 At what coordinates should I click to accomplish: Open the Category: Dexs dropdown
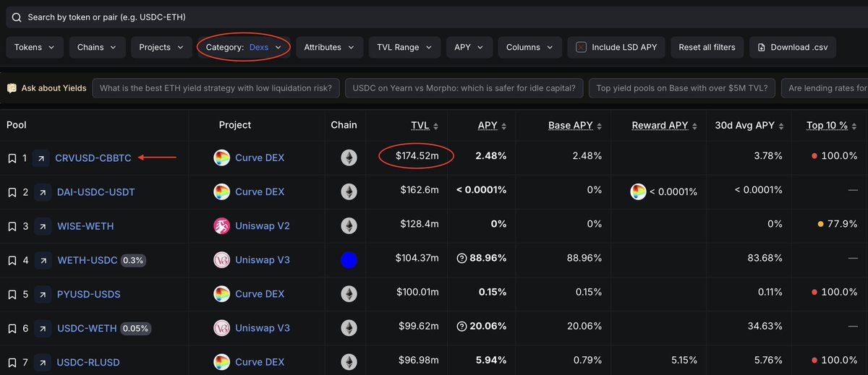click(244, 47)
